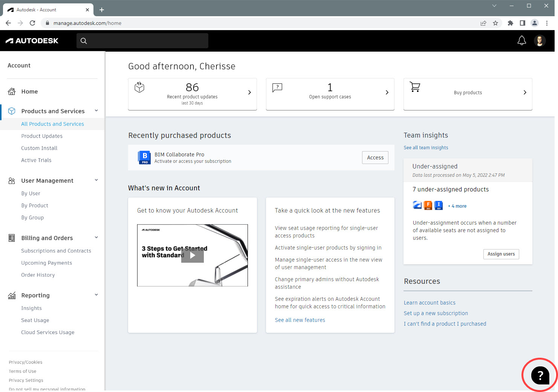Open Cloud Services Usage report
This screenshot has height=392, width=558.
[47, 332]
